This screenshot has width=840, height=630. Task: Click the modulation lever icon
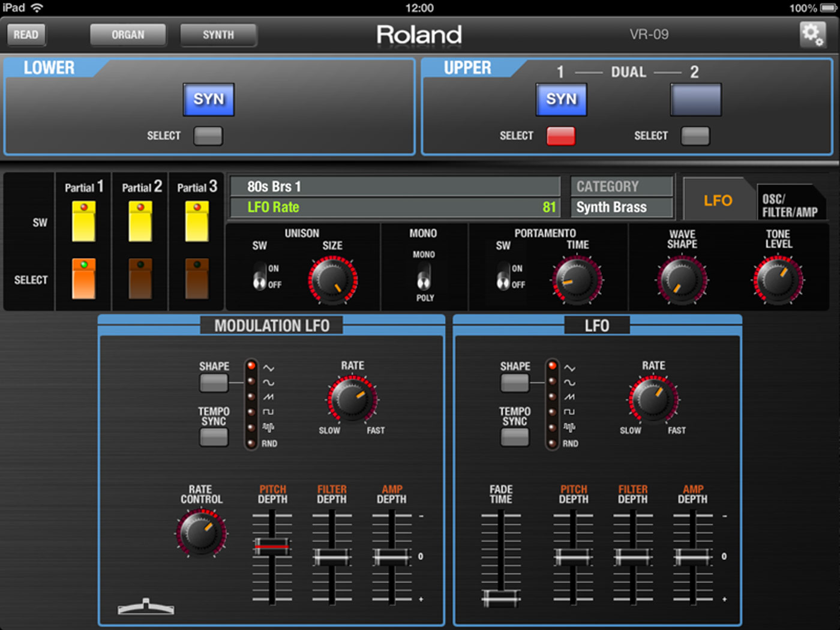[146, 607]
